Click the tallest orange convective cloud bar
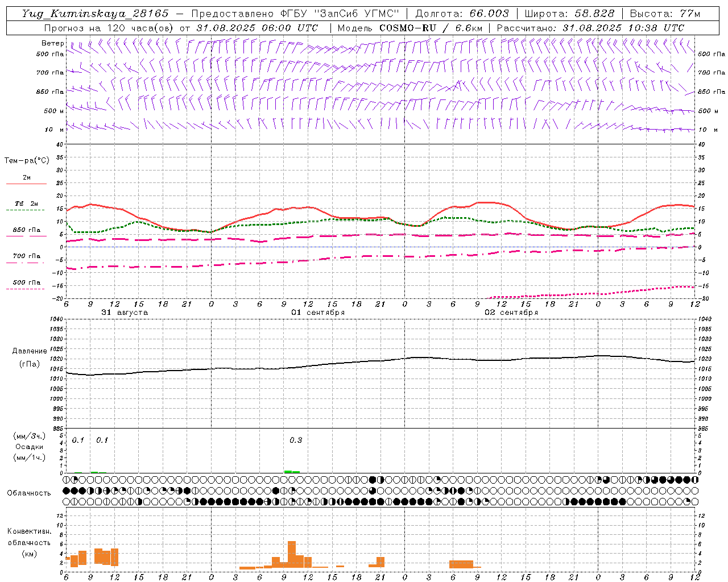The height and width of the screenshot is (582, 728). [292, 554]
